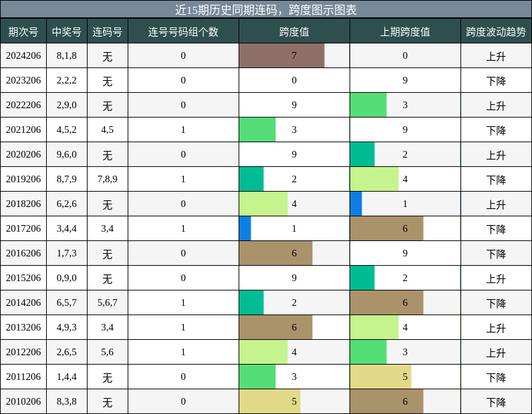
Task: Click consecutive code 4,5 in row 2021206
Action: (107, 130)
